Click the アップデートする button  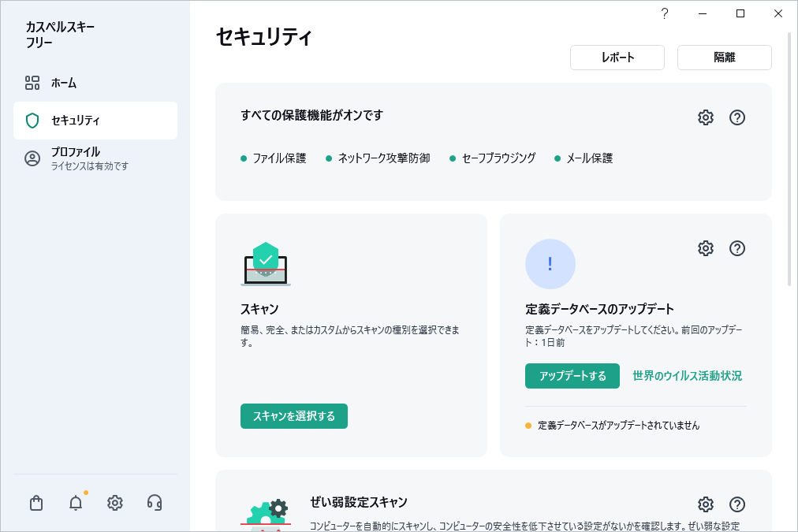pos(572,376)
